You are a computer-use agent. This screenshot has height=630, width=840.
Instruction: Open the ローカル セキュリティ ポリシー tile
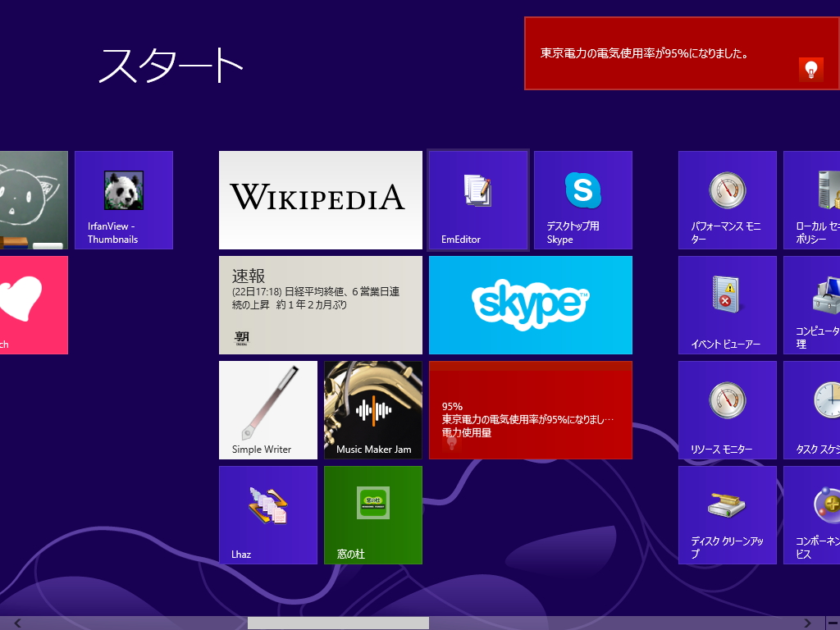(811, 200)
